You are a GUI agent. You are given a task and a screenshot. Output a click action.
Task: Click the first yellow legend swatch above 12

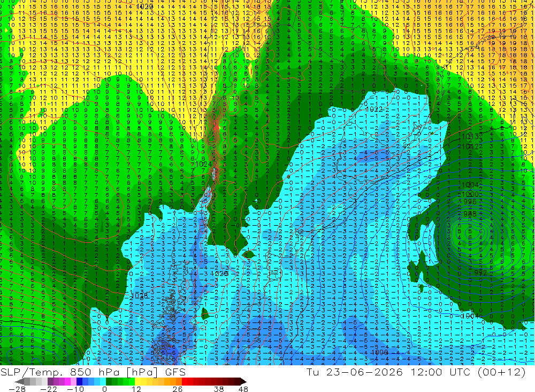coord(138,381)
